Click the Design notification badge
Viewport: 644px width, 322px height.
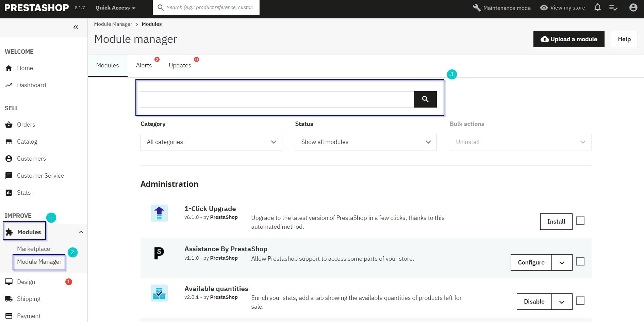pos(69,282)
